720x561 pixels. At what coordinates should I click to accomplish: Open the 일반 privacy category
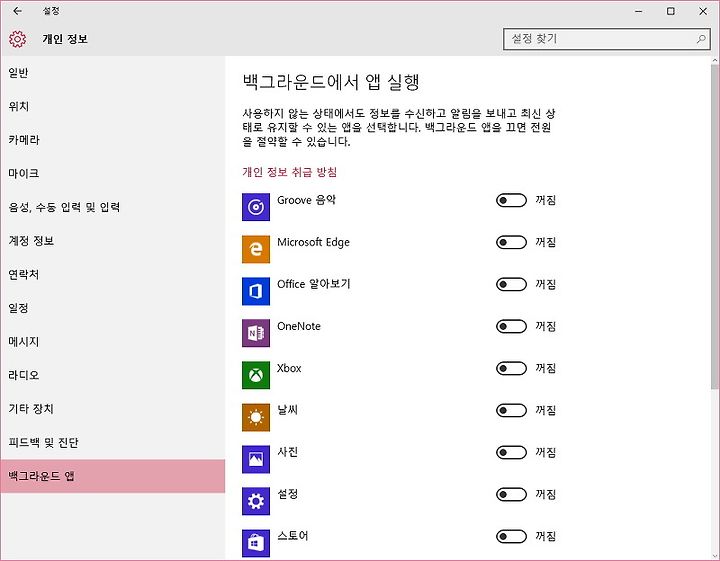click(x=112, y=73)
